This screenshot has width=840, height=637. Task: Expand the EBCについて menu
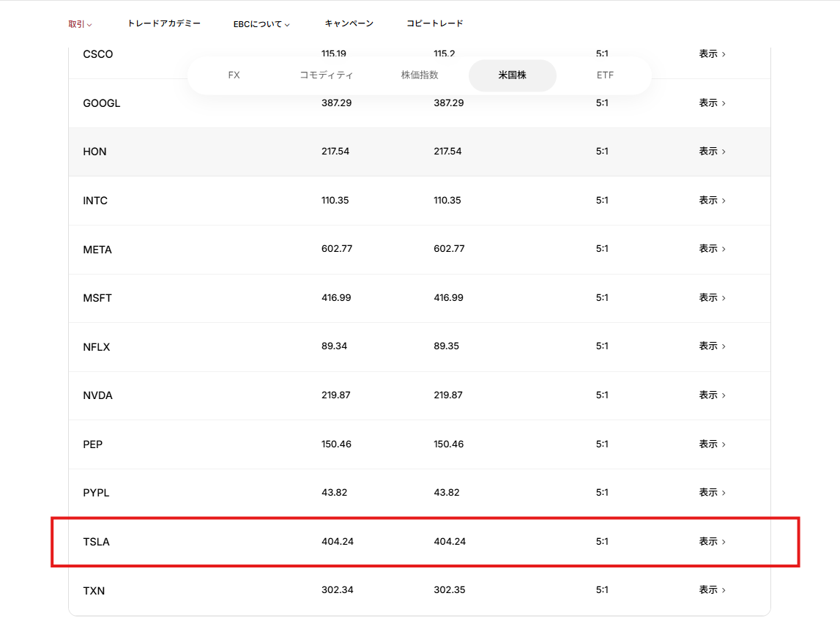click(x=261, y=24)
